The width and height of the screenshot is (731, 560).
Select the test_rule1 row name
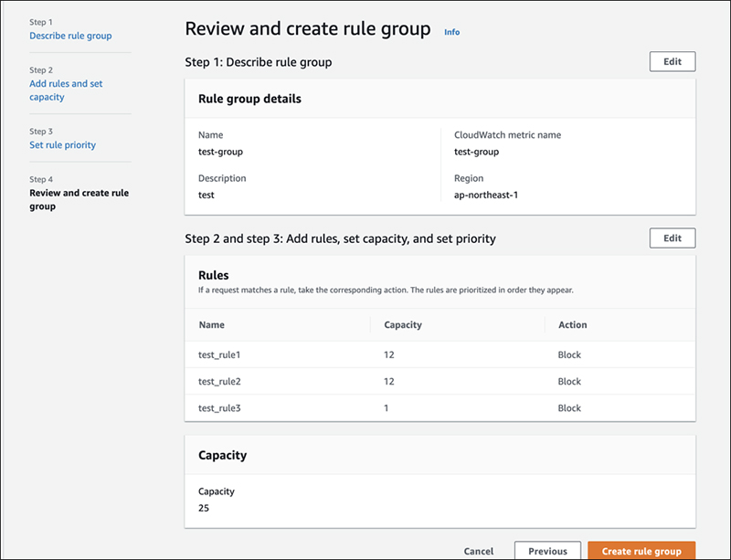221,355
